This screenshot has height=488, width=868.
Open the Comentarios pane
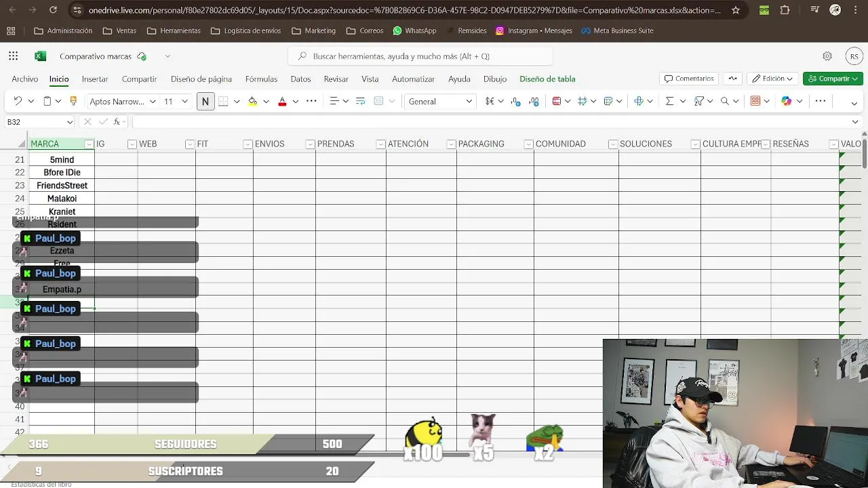pyautogui.click(x=689, y=79)
